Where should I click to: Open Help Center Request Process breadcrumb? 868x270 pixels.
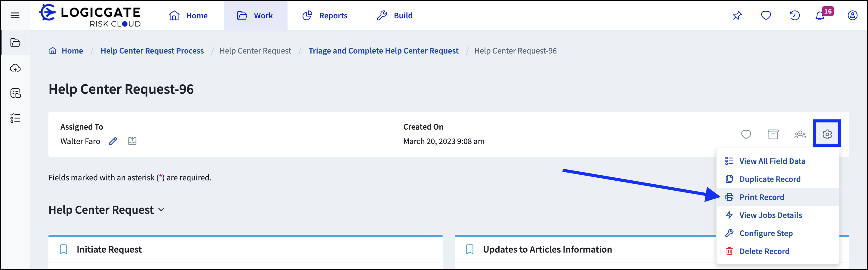coord(152,51)
